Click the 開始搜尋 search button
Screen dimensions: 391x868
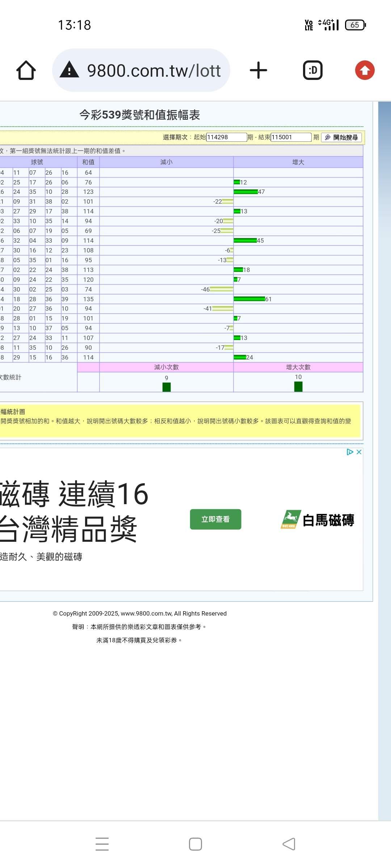[x=341, y=137]
